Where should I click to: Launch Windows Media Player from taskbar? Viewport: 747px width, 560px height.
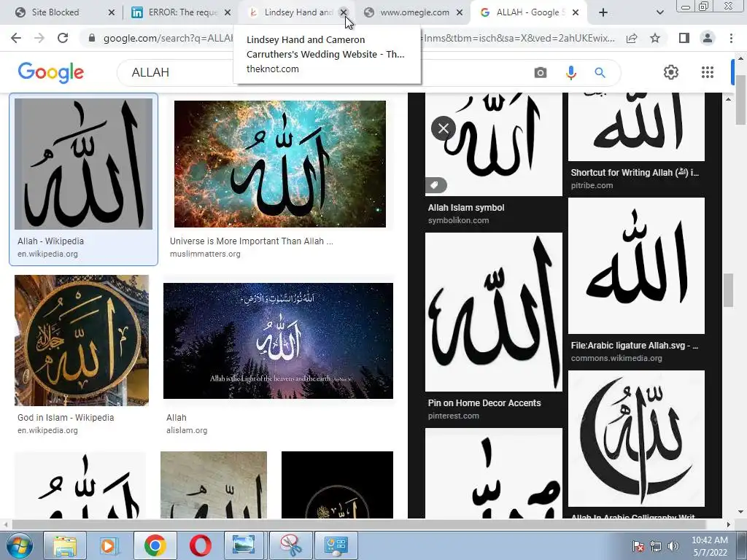pyautogui.click(x=109, y=545)
